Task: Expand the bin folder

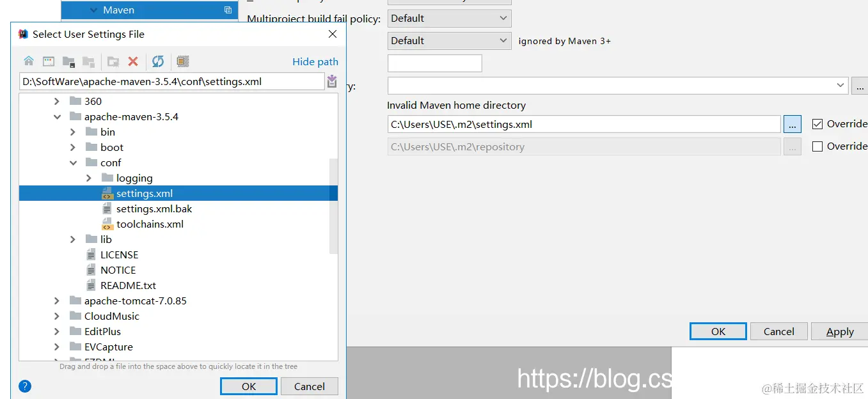Action: click(73, 132)
